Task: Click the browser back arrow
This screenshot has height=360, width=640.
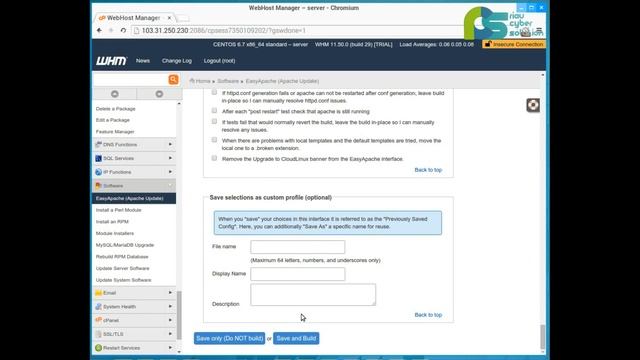Action: 99,31
